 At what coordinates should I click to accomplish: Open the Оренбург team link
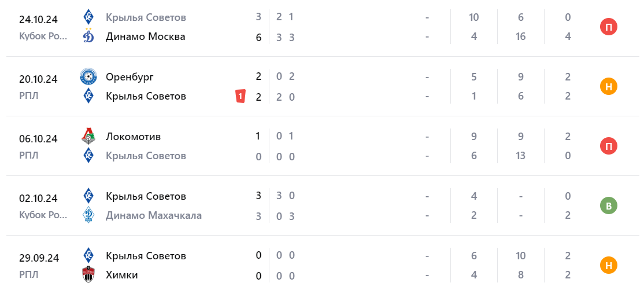(x=129, y=76)
